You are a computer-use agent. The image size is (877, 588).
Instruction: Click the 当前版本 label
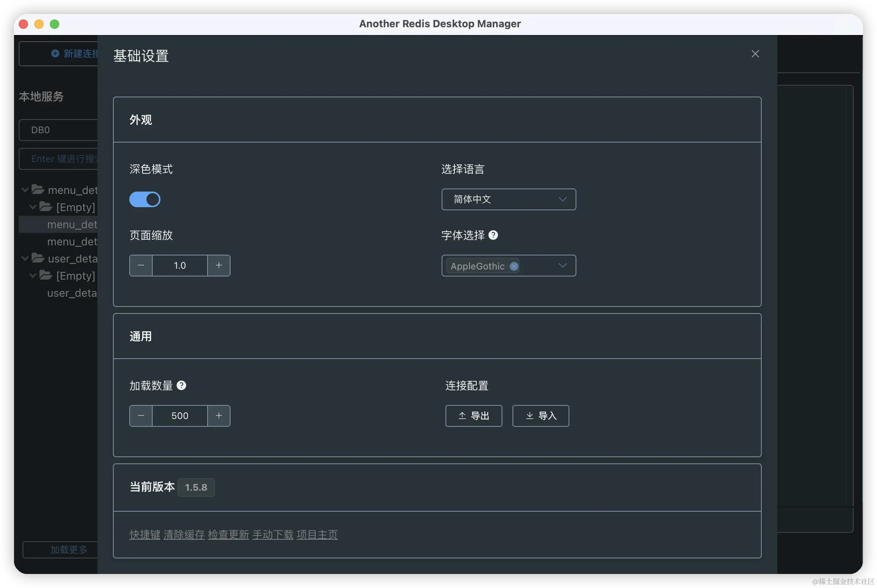[x=152, y=487]
